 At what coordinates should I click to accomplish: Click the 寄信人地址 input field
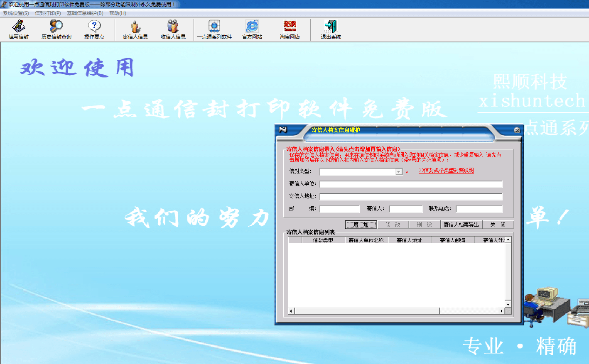pos(411,197)
